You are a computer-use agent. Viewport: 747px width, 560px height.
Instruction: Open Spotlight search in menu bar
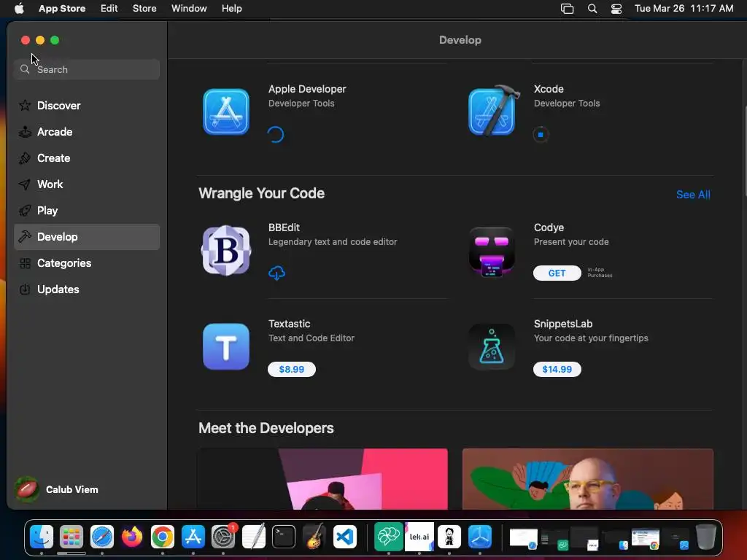592,9
